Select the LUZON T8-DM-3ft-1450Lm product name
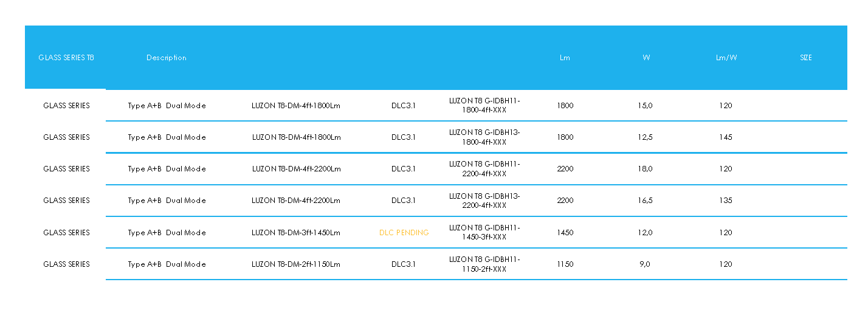 pyautogui.click(x=296, y=233)
